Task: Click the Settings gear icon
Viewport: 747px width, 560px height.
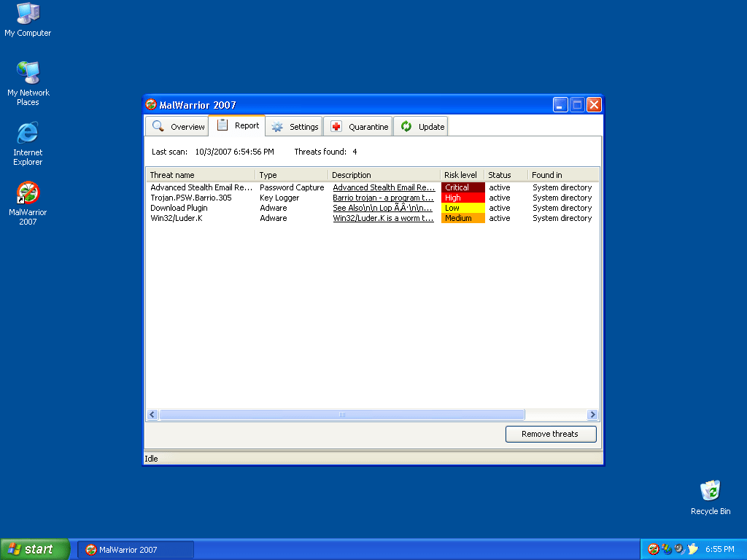Action: [277, 127]
